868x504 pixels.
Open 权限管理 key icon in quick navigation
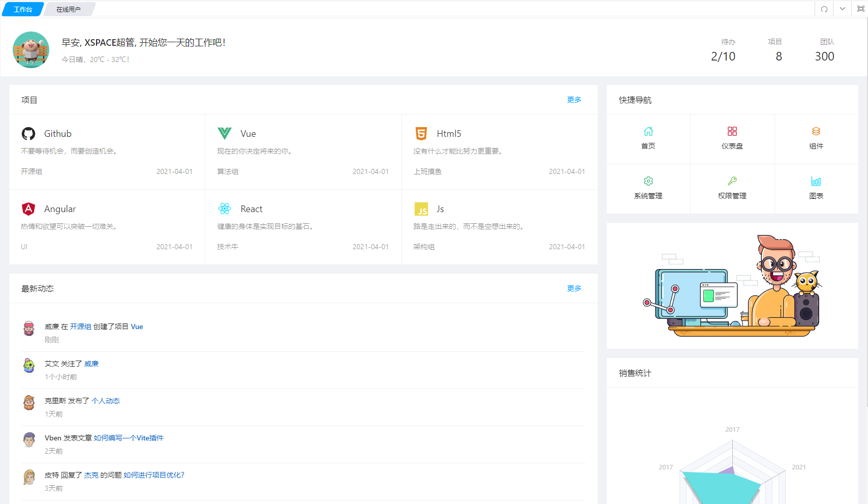[x=732, y=181]
